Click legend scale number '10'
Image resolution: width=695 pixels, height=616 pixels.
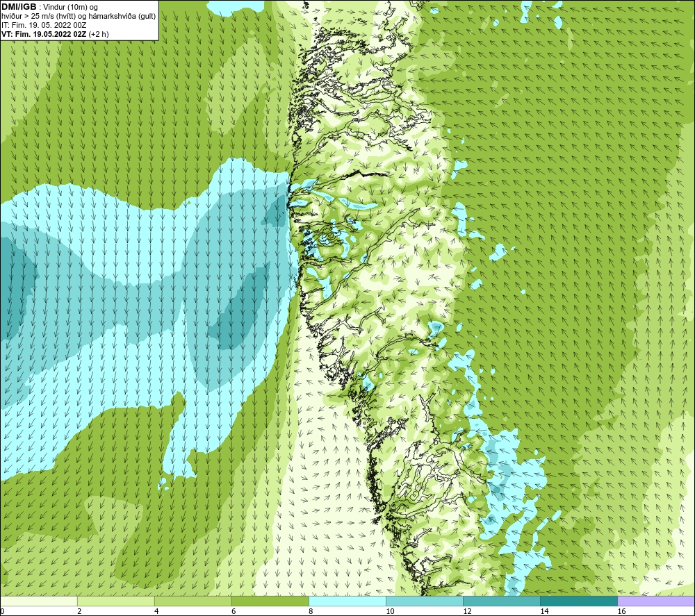pyautogui.click(x=390, y=612)
